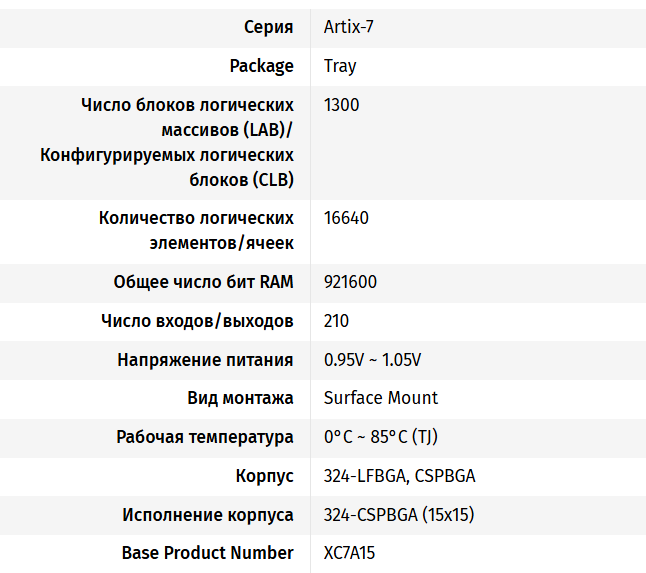
Task: Click the "Вид монтажа" label
Action: tap(240, 398)
